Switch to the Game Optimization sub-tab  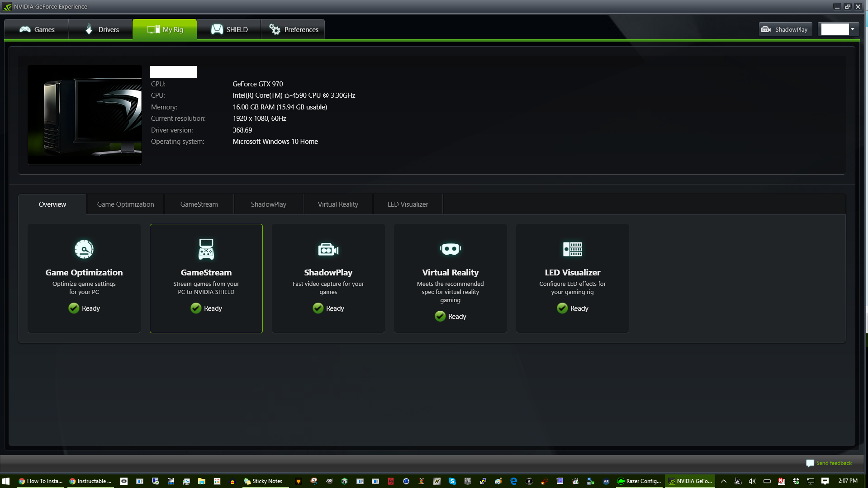(x=125, y=204)
